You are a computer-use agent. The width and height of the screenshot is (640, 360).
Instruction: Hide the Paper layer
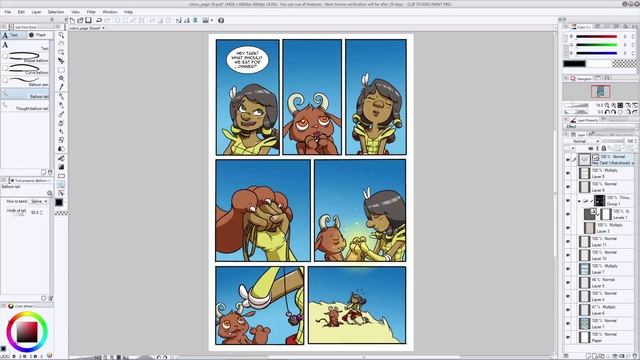[568, 337]
